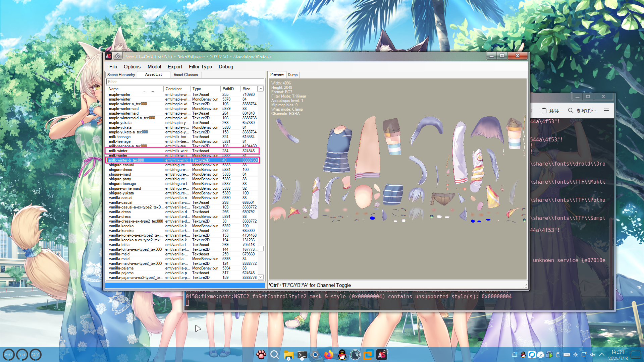The image size is (644, 362).
Task: Click the QQ penguin tray icon
Action: pos(523,355)
